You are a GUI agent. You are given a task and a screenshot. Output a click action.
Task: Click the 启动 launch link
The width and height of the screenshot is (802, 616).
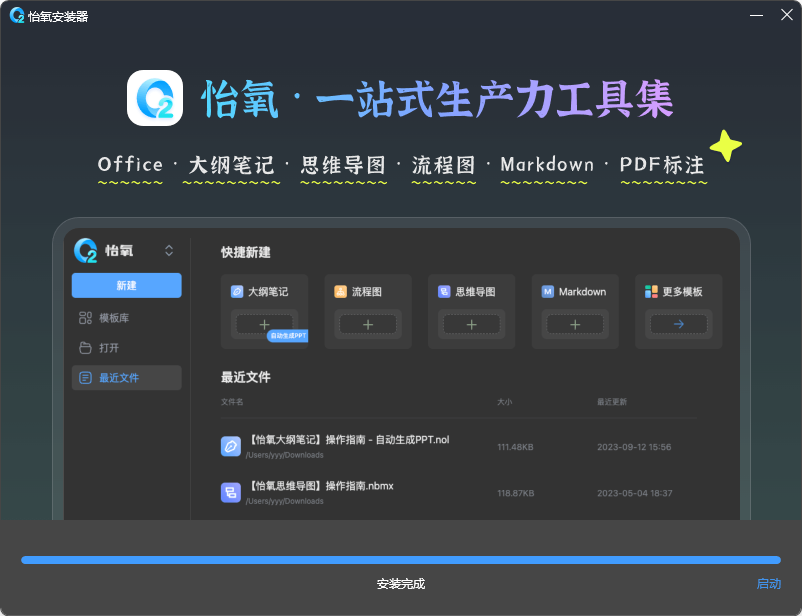769,584
